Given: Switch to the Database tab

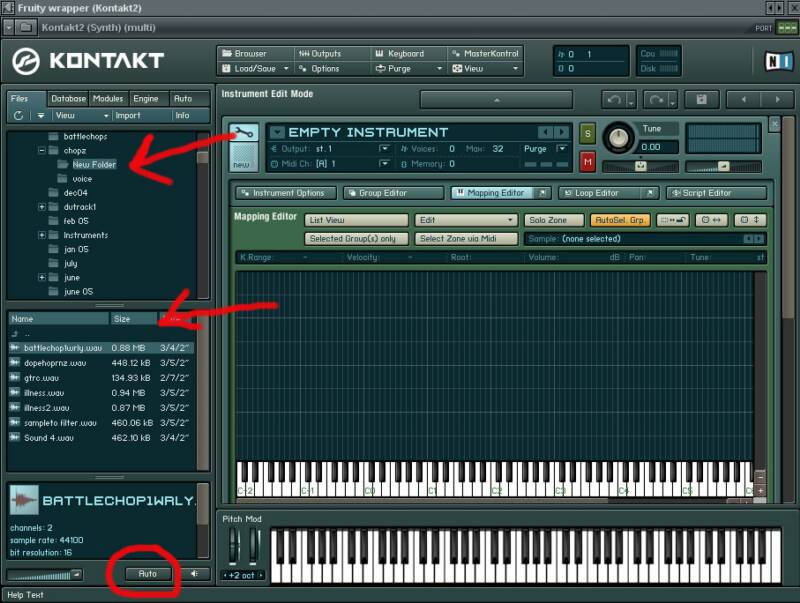Looking at the screenshot, I should [x=68, y=98].
